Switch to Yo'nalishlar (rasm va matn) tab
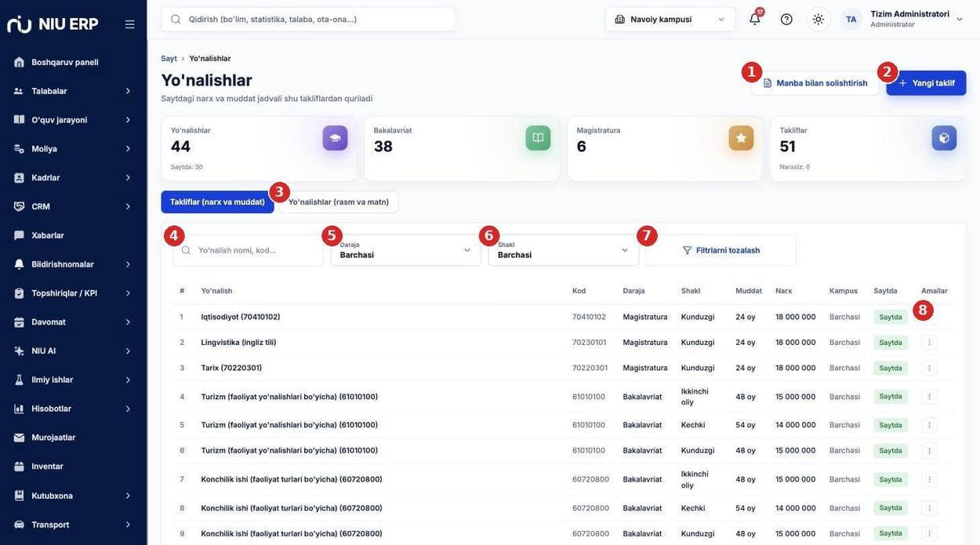This screenshot has height=545, width=980. [x=339, y=202]
